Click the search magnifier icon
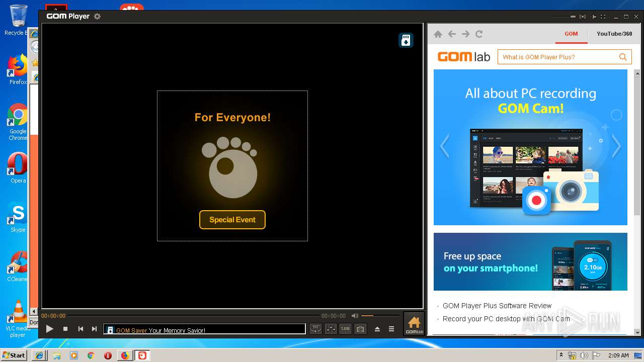644x362 pixels. tap(623, 57)
